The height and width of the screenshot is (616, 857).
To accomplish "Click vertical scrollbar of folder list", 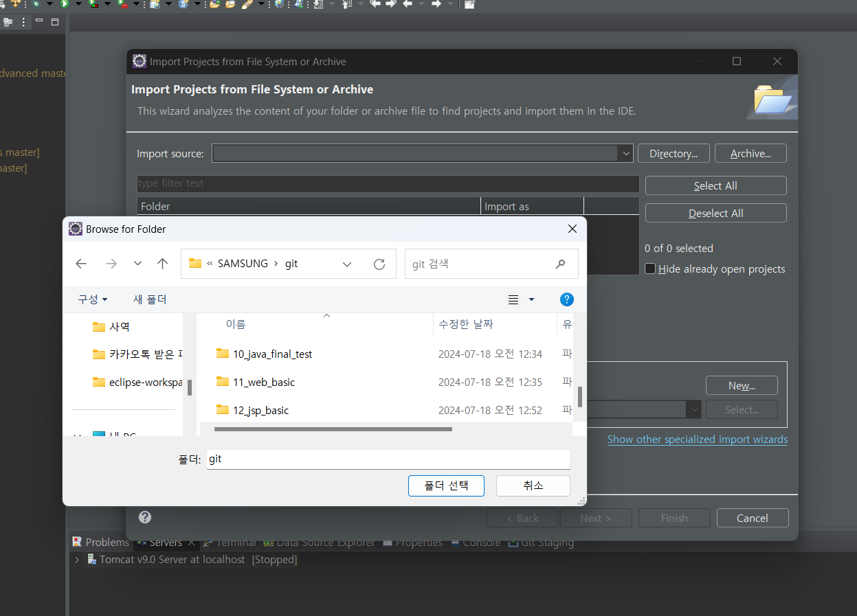I will 580,396.
